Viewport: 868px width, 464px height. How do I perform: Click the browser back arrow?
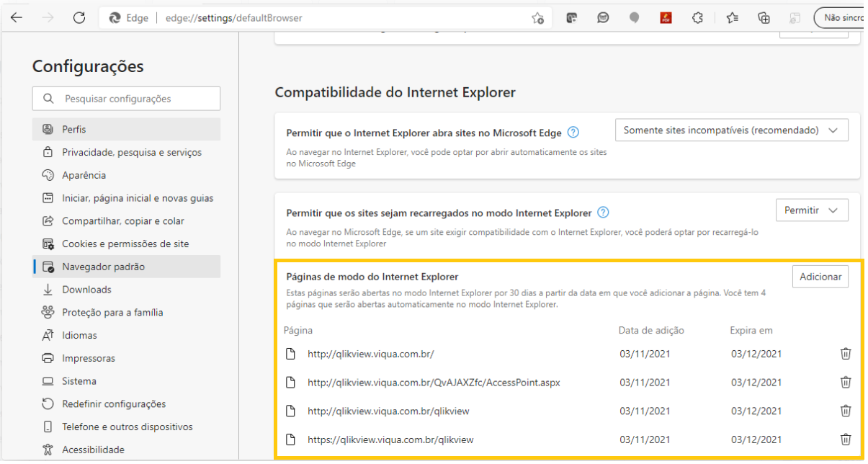[17, 18]
